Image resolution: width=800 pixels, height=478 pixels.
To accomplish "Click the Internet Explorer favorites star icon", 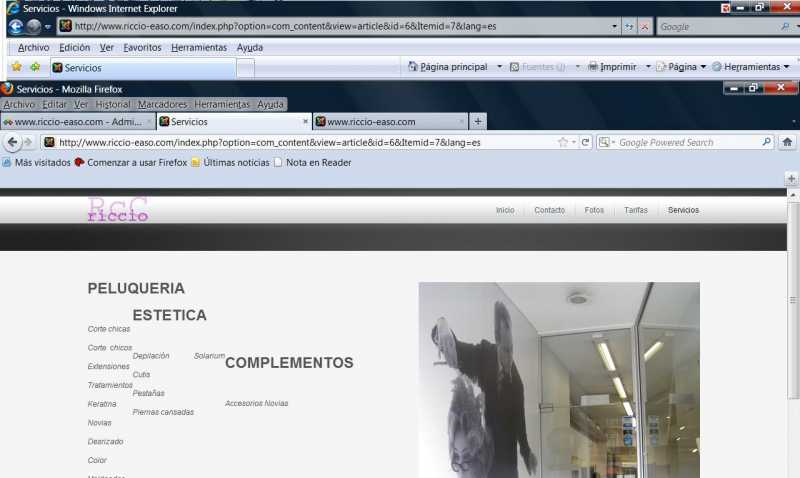I will tap(17, 67).
